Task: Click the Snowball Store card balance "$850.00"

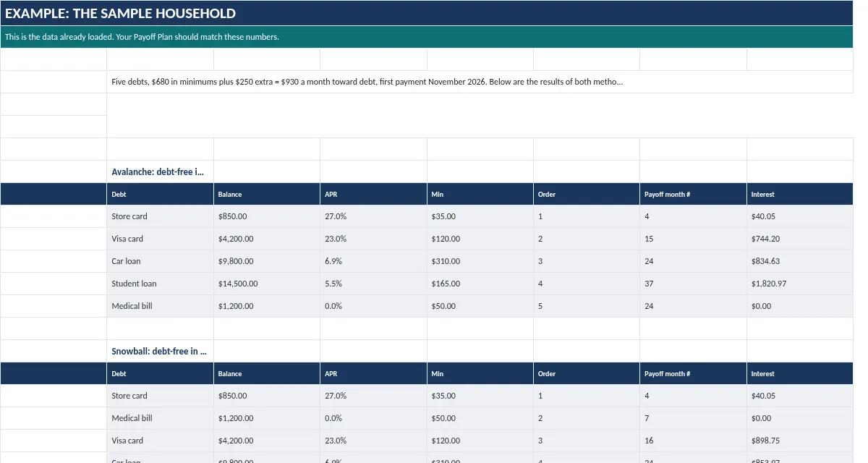Action: (x=266, y=396)
